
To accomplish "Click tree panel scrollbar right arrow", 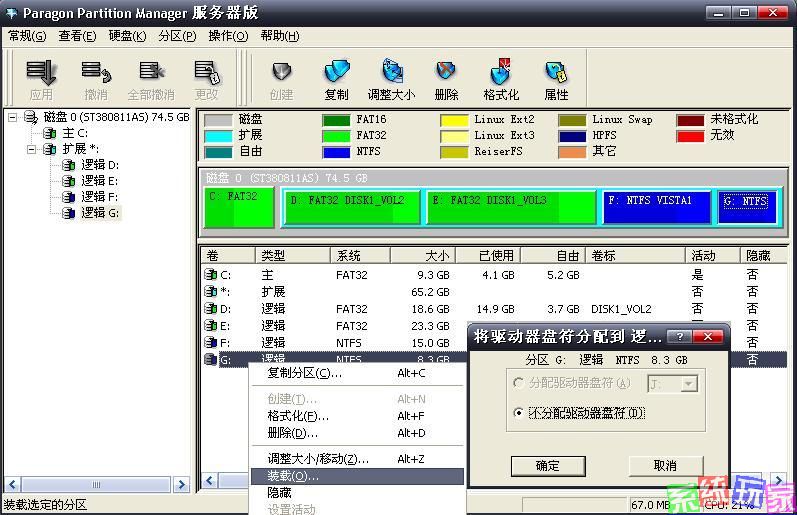I will coord(181,484).
